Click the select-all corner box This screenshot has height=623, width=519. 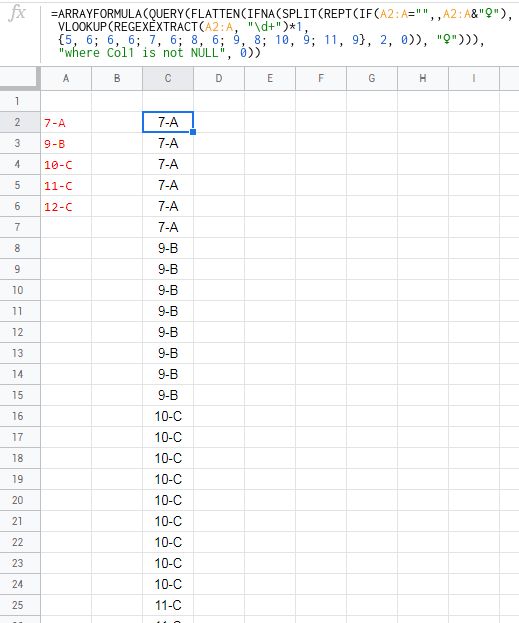(20, 78)
